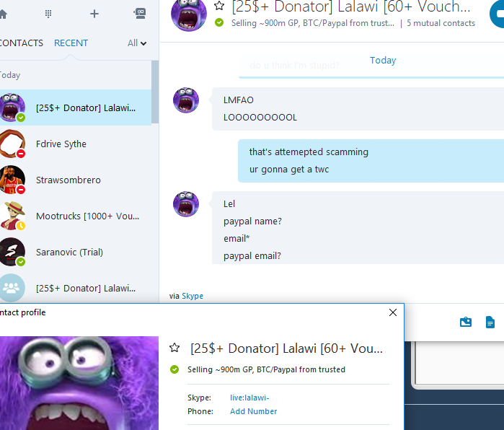Click the Lel message sender avatar
The width and height of the screenshot is (504, 430).
(186, 204)
